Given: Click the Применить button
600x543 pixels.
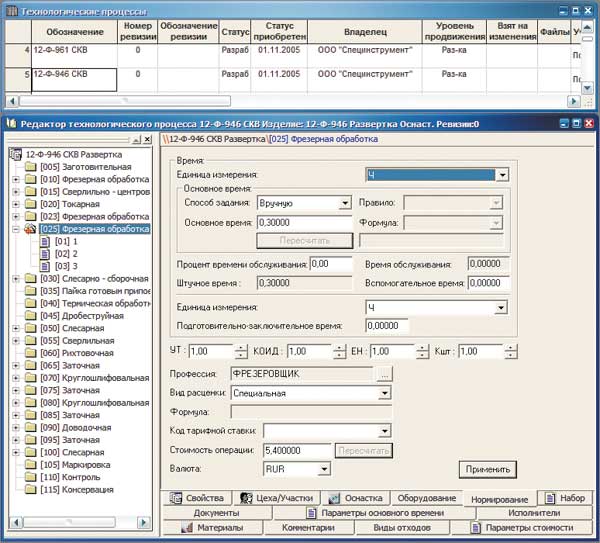Looking at the screenshot, I should click(x=488, y=469).
